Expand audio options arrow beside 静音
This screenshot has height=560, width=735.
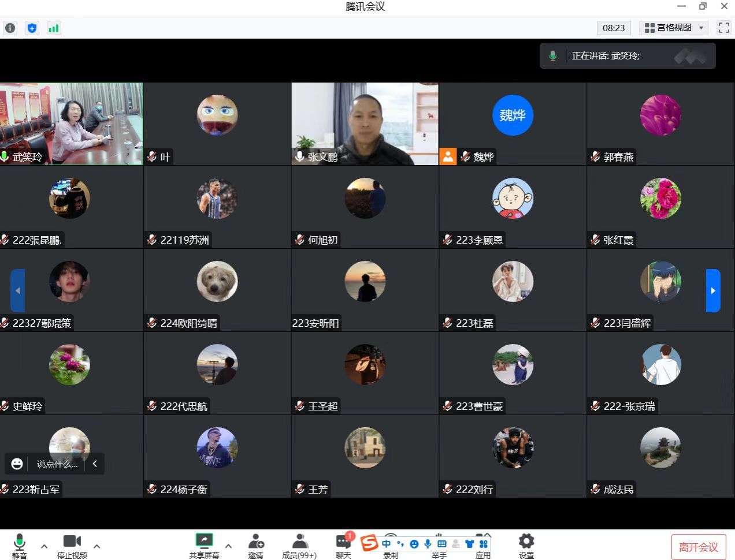[x=44, y=546]
